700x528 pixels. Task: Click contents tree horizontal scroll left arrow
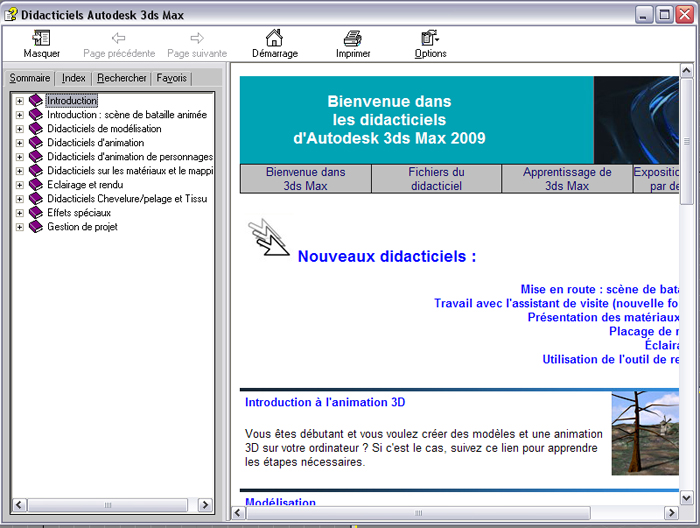(19, 505)
